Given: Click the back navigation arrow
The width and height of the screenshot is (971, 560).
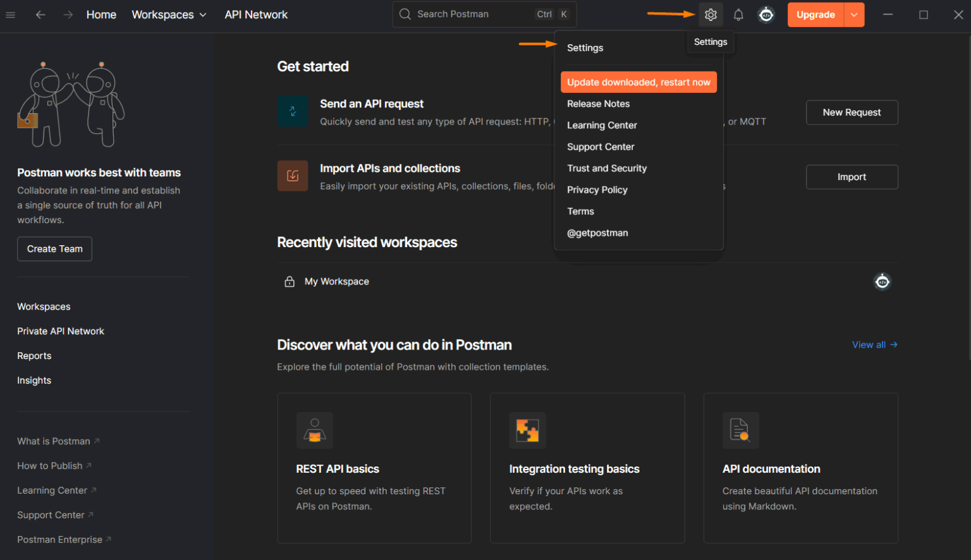Looking at the screenshot, I should [x=40, y=15].
